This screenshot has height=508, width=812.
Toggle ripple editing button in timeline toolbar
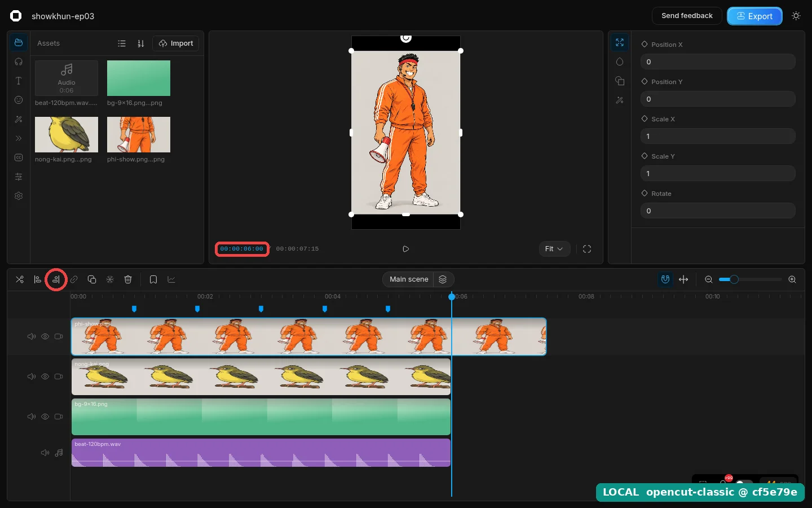tap(683, 279)
